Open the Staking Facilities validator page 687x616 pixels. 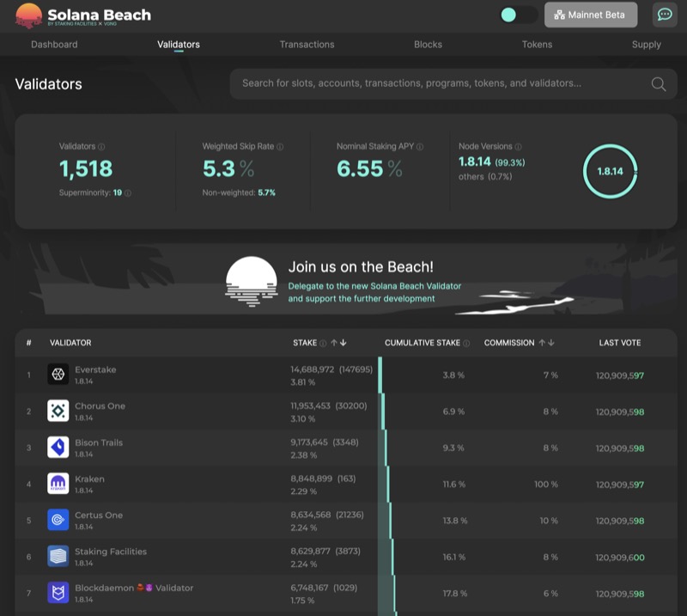111,552
